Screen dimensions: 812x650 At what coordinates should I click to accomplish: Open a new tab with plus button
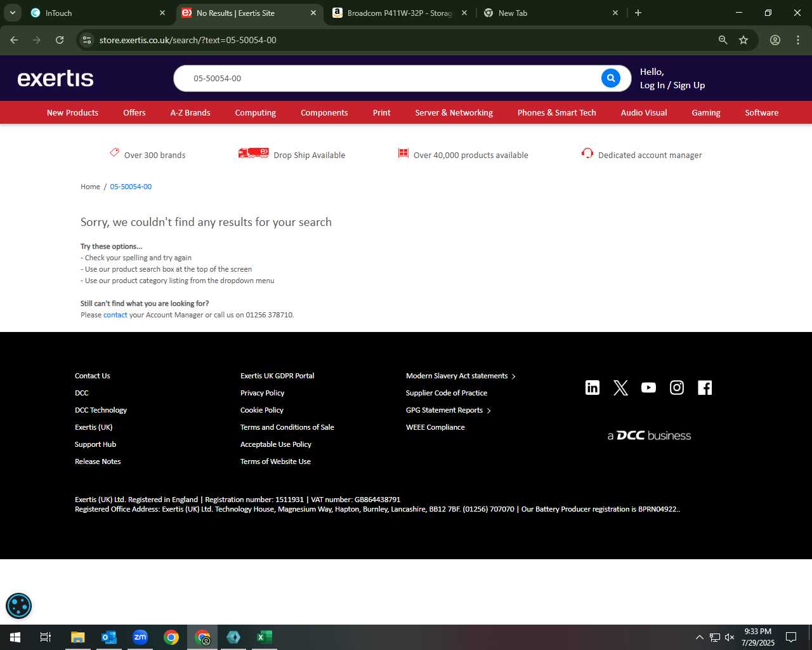(638, 13)
